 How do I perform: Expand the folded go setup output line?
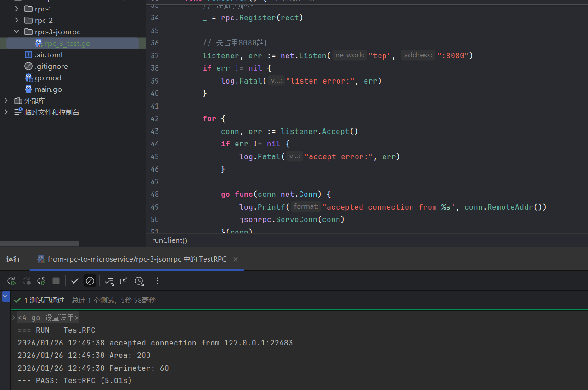[x=14, y=318]
